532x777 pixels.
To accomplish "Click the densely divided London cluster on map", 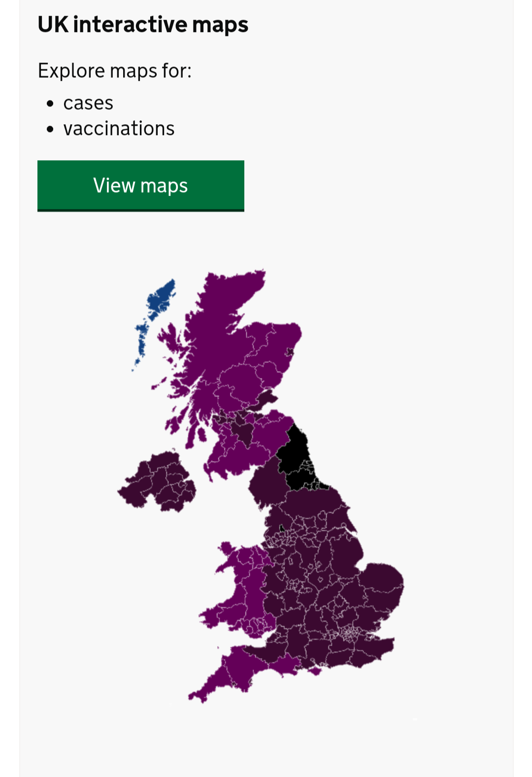I will [x=351, y=633].
